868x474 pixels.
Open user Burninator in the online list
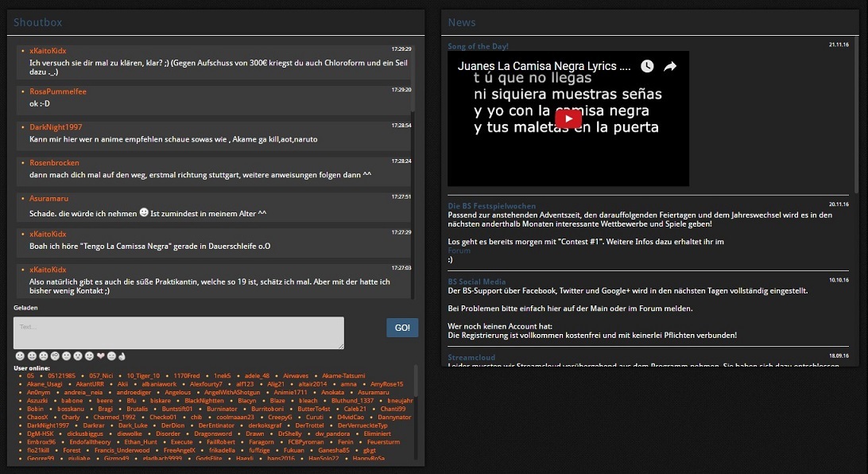click(222, 409)
